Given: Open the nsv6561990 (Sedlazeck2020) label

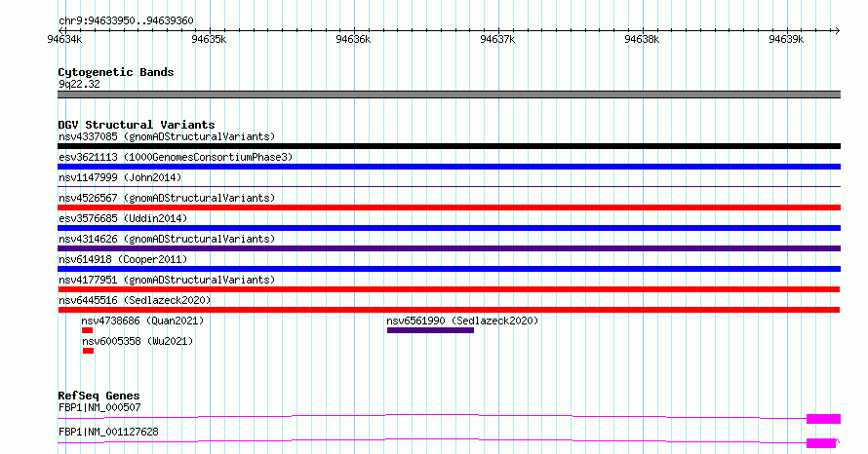Looking at the screenshot, I should pyautogui.click(x=462, y=321).
